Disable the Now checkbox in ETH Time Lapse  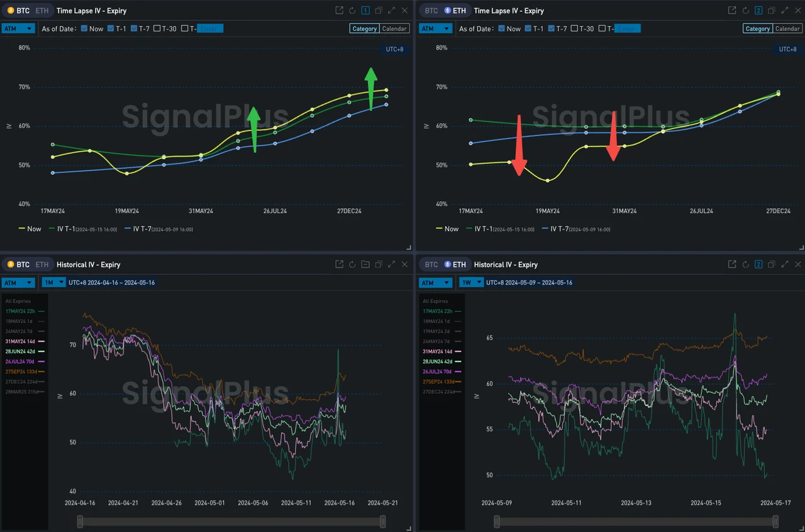pyautogui.click(x=501, y=28)
